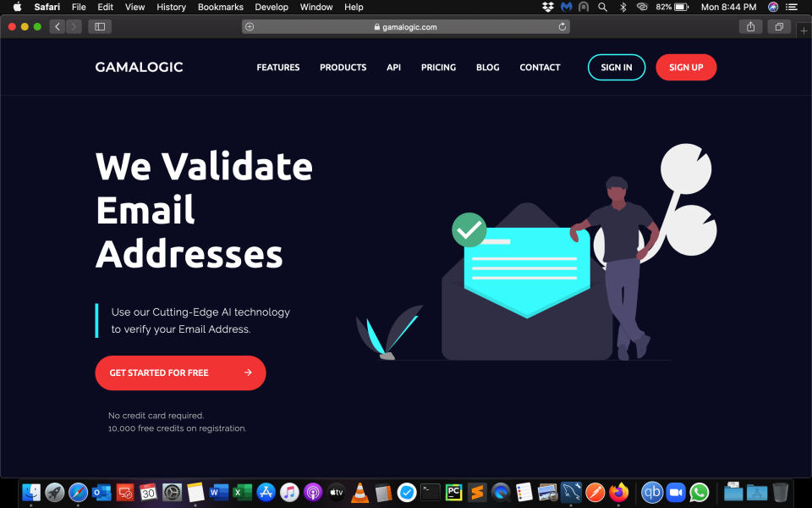Click the Back navigation arrow in Safari
812x508 pixels.
[x=57, y=26]
